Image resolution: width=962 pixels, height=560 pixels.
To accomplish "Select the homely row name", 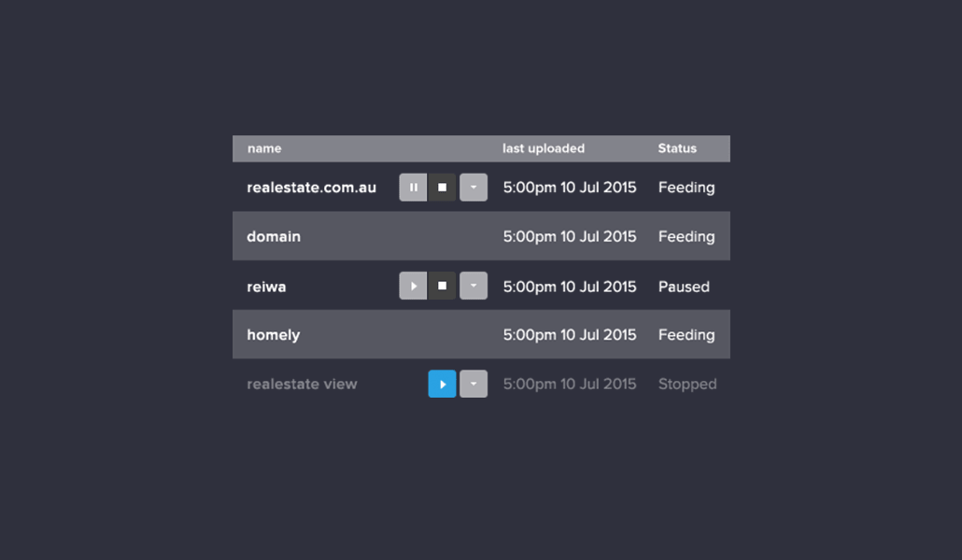I will click(x=274, y=335).
